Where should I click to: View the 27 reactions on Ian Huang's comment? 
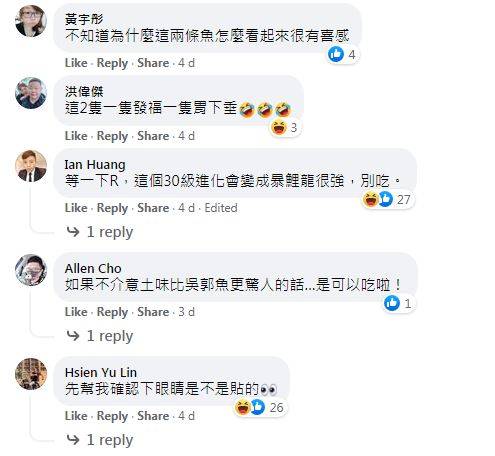click(x=388, y=199)
